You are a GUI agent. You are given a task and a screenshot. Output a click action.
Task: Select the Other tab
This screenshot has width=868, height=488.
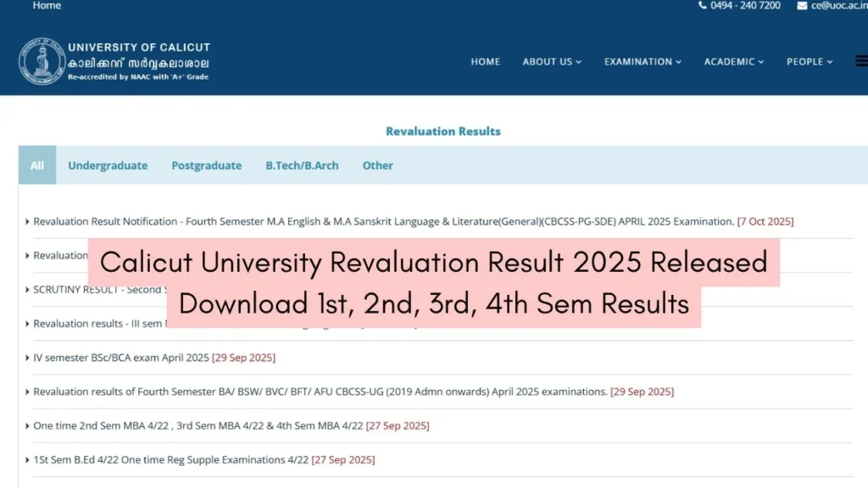point(377,165)
